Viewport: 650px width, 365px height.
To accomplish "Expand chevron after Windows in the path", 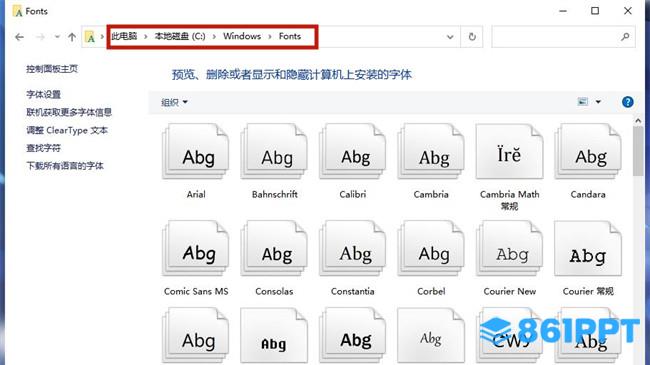I will [x=270, y=36].
